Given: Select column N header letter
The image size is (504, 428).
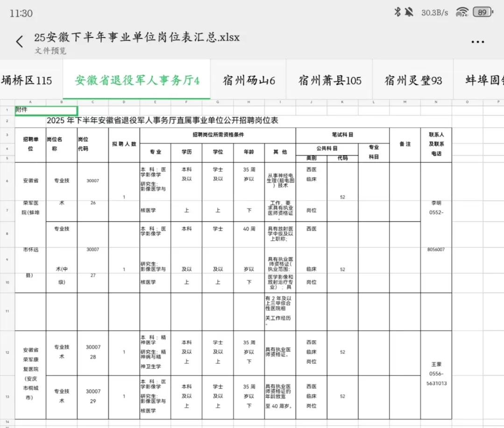Looking at the screenshot, I should click(x=436, y=102).
